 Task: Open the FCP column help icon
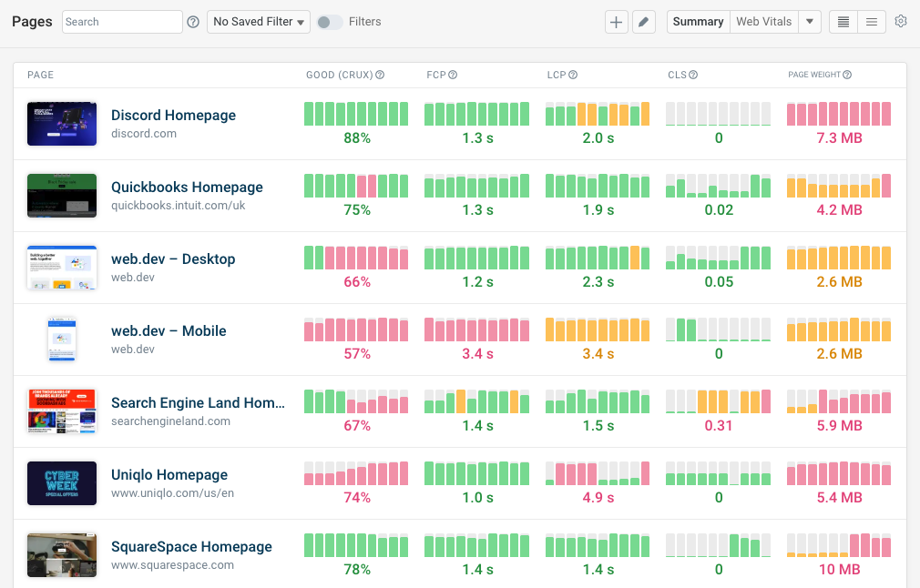(455, 75)
